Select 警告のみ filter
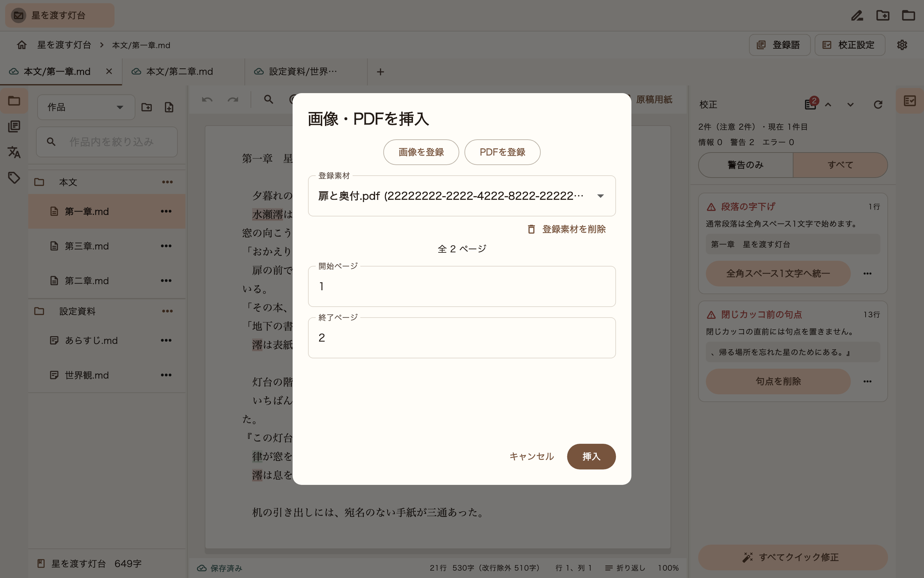 [x=745, y=165]
